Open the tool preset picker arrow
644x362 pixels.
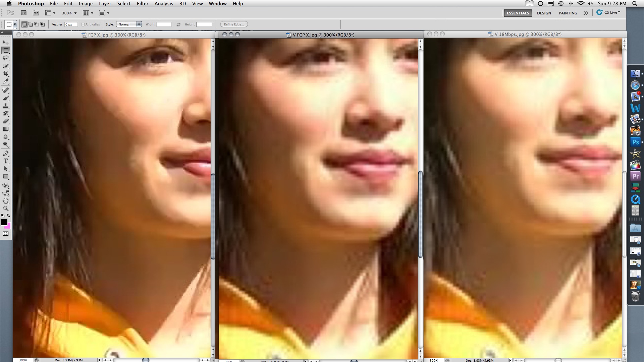coord(15,24)
